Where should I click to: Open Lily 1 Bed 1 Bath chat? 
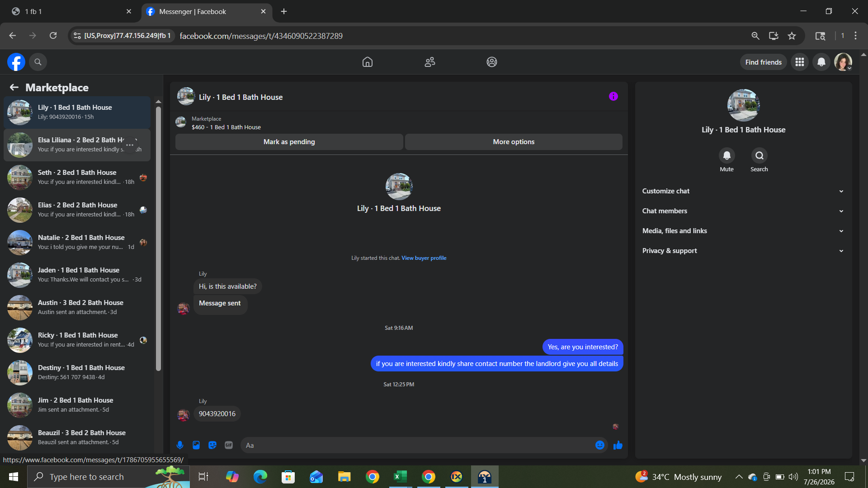pos(77,112)
